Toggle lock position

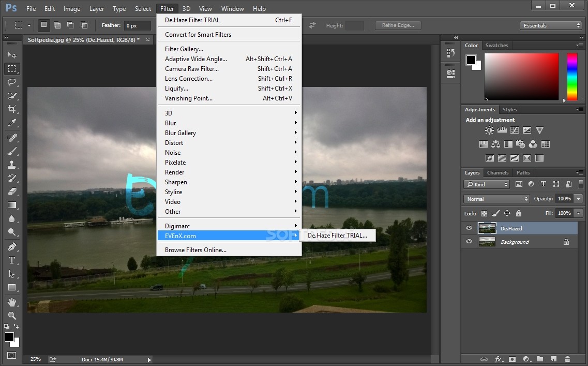(x=507, y=213)
